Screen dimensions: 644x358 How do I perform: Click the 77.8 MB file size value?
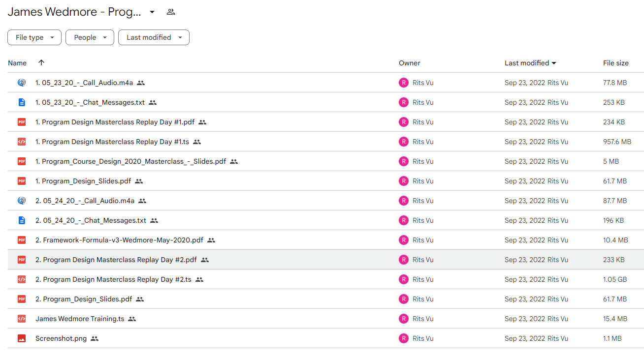[615, 83]
